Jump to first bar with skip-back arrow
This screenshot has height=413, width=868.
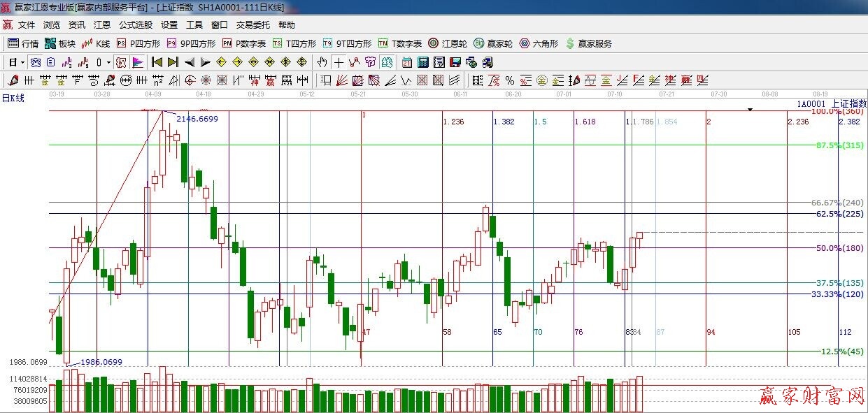tap(157, 62)
